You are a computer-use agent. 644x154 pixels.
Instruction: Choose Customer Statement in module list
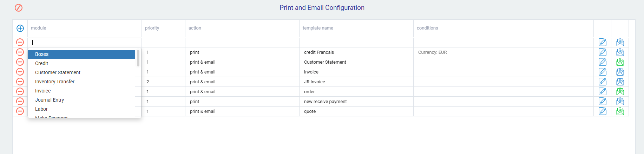[58, 72]
